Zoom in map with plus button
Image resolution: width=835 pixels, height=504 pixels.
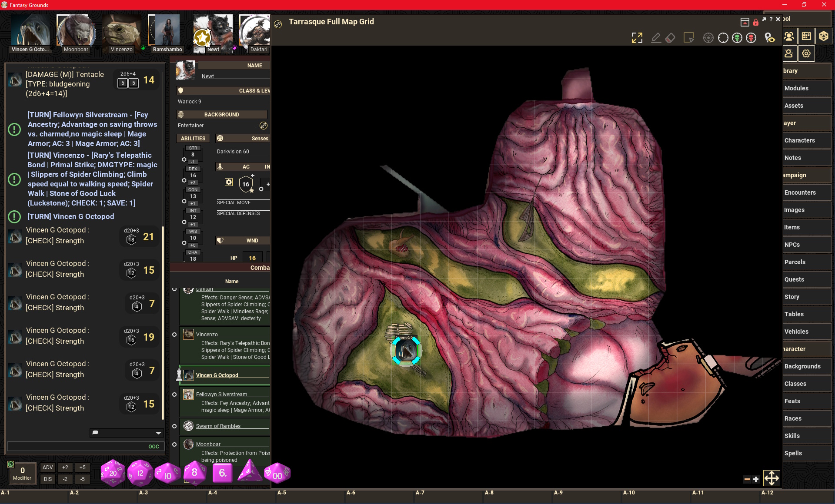756,479
